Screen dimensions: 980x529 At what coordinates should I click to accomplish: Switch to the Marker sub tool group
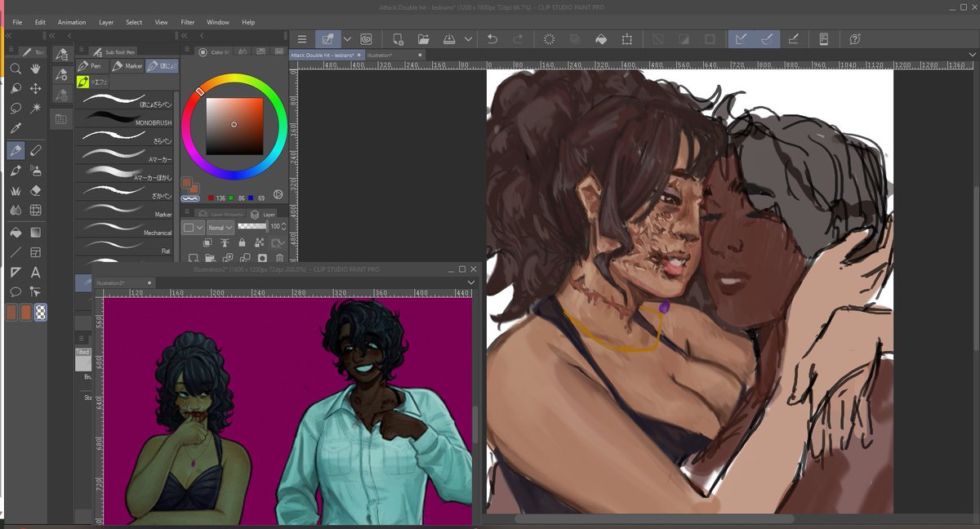127,66
